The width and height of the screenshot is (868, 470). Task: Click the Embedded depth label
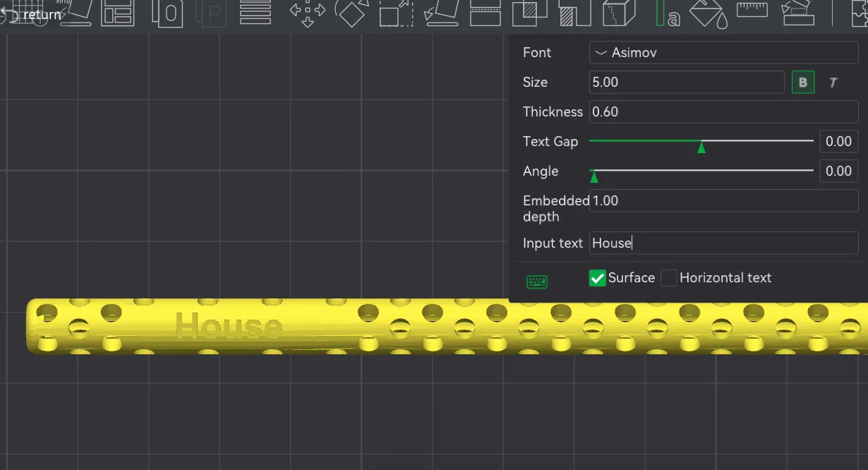[556, 208]
